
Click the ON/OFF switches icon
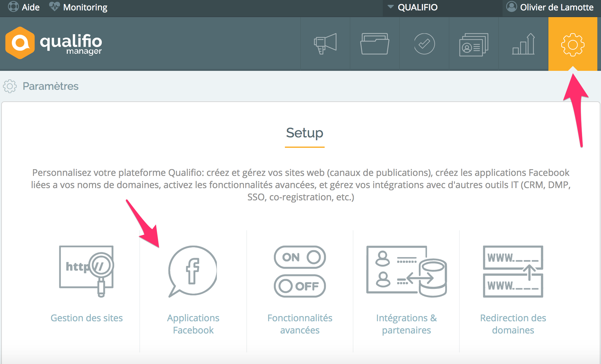click(300, 271)
